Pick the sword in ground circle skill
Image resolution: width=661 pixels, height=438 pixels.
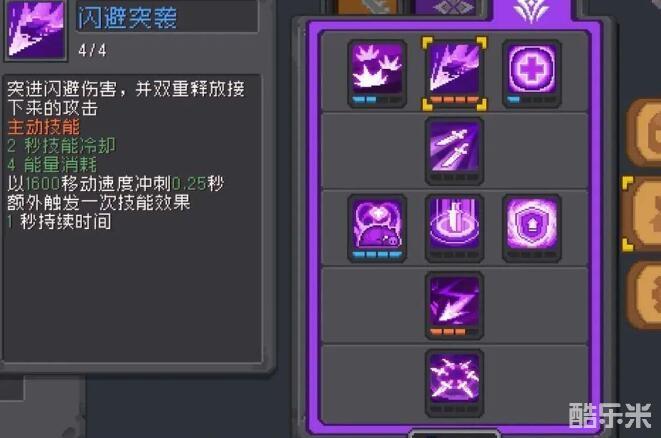tap(454, 228)
